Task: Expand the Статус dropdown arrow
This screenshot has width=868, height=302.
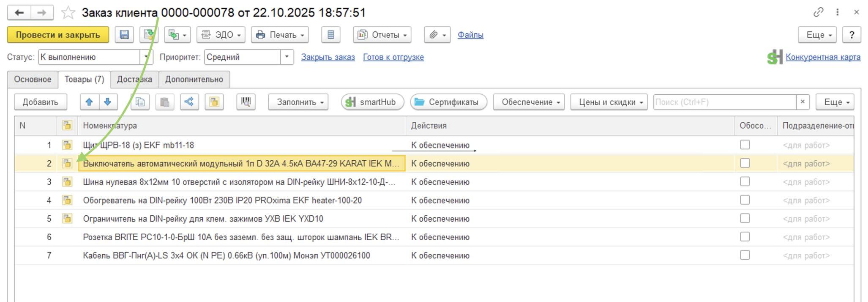Action: tap(146, 57)
